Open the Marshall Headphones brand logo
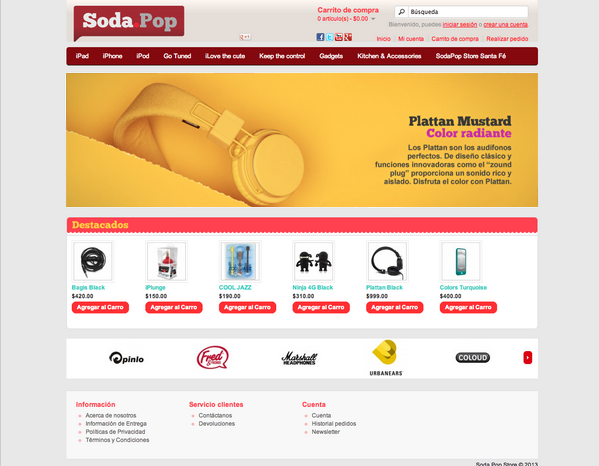This screenshot has height=466, width=599. tap(299, 358)
